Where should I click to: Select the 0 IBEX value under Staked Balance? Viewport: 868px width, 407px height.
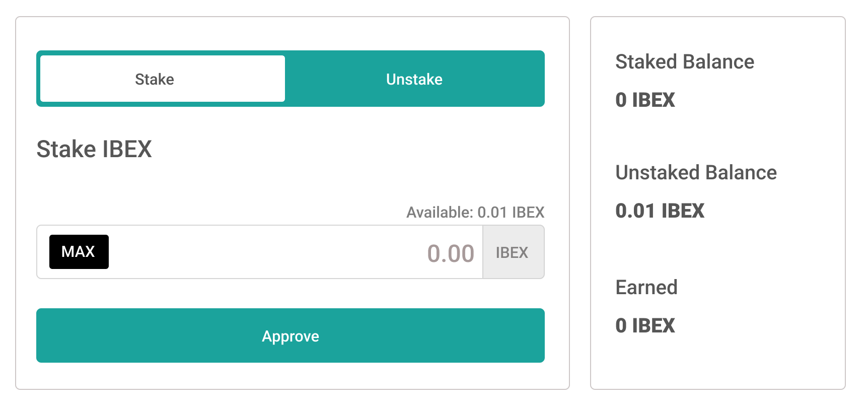click(x=645, y=100)
